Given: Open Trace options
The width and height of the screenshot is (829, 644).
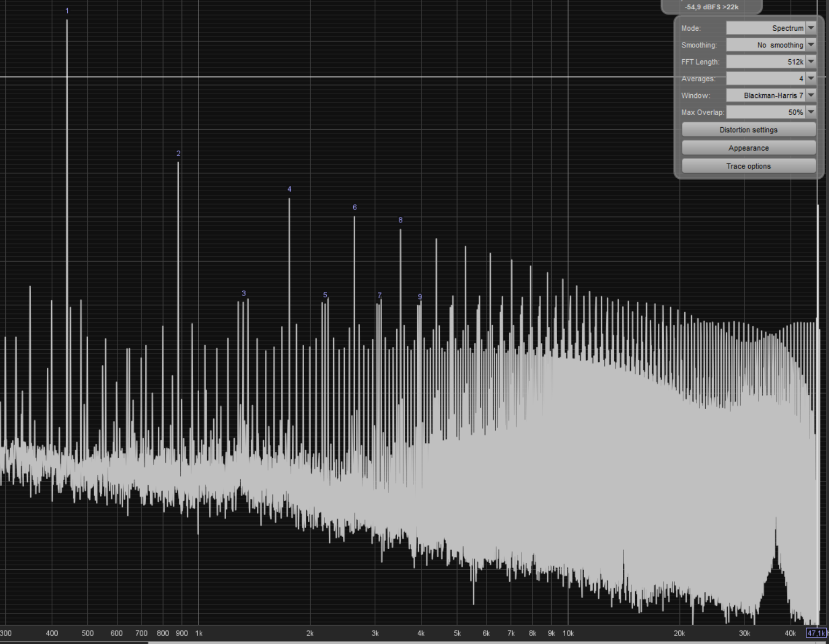Looking at the screenshot, I should 749,166.
